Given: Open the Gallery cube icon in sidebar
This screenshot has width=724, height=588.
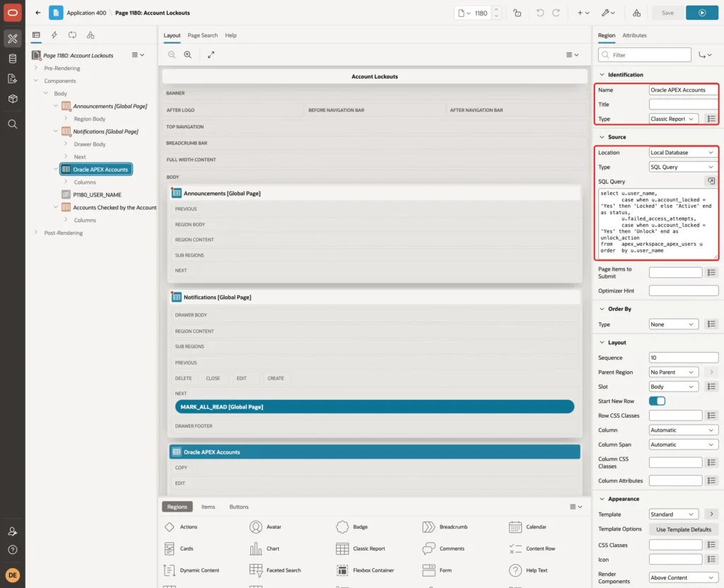Looking at the screenshot, I should pos(13,98).
